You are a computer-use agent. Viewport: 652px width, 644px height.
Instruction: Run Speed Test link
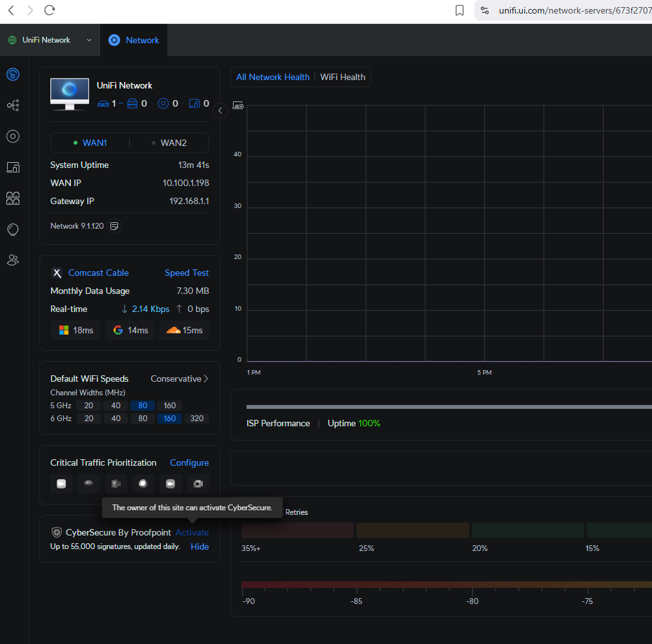tap(187, 273)
